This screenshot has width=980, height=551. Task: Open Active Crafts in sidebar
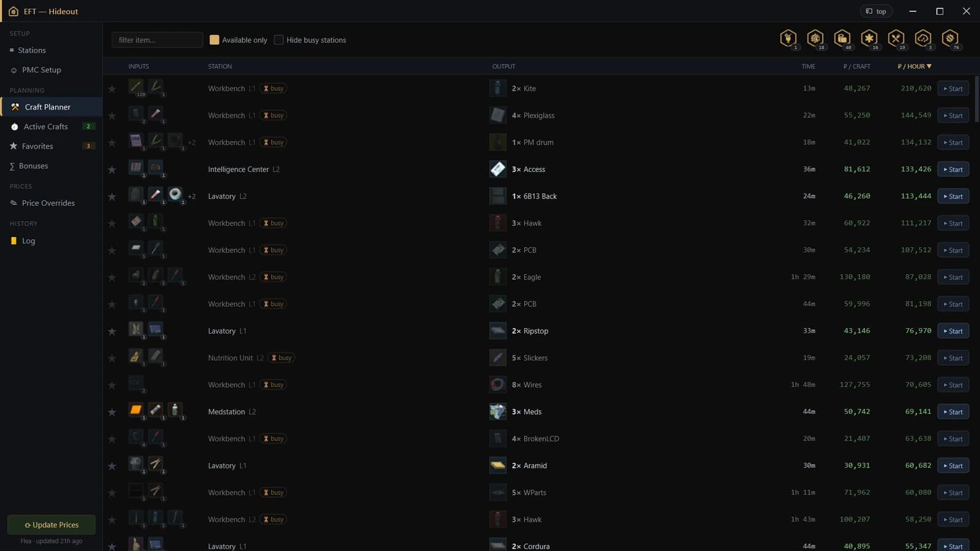pyautogui.click(x=51, y=126)
